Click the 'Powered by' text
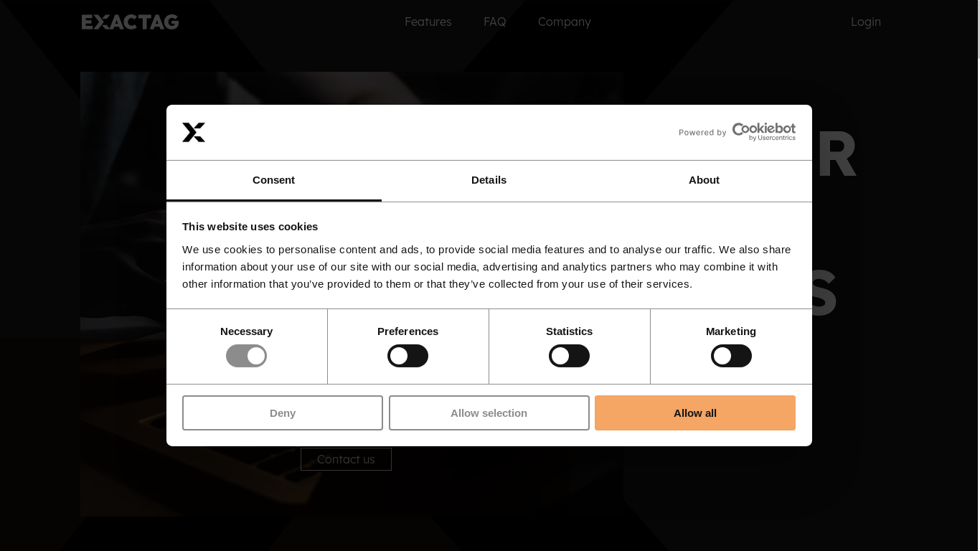The width and height of the screenshot is (980, 551). [x=702, y=133]
